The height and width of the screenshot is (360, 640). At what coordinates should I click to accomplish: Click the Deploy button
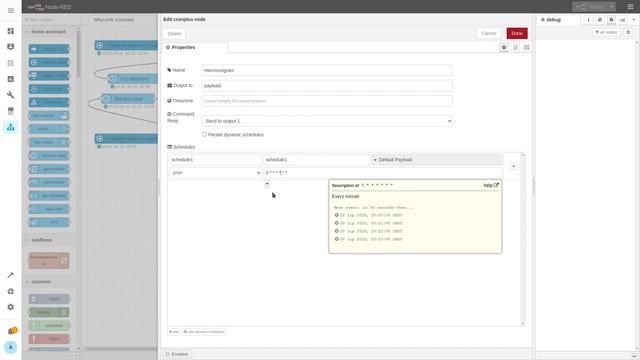590,7
